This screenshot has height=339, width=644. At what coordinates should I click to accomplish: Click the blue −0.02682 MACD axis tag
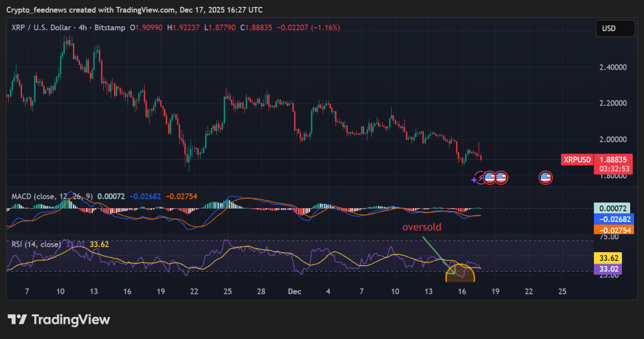tap(614, 219)
